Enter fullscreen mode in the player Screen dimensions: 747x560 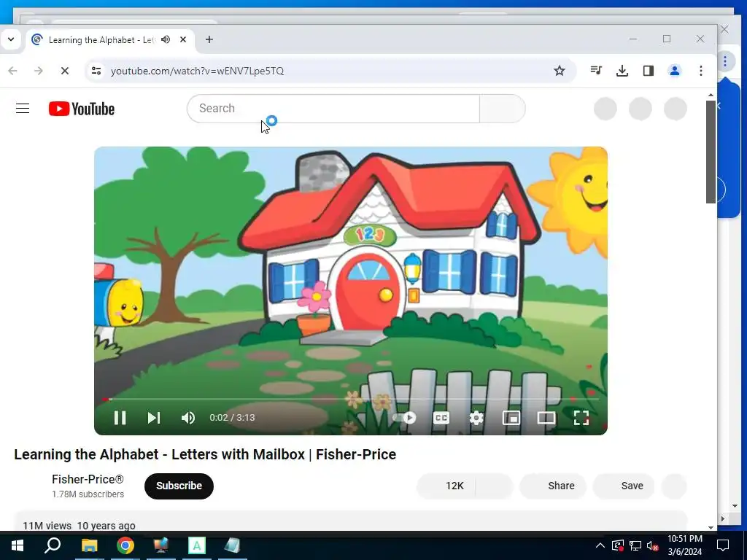pos(581,418)
